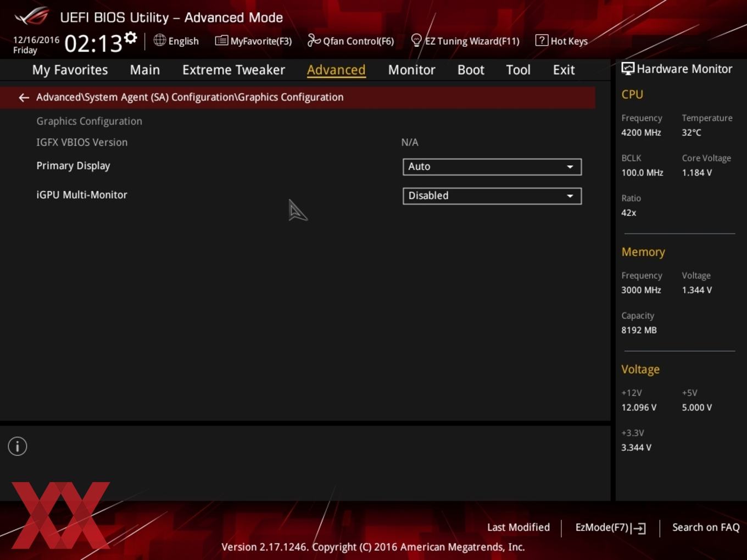
Task: Click the EZ Tuning Wizard bulb icon
Action: (x=416, y=41)
